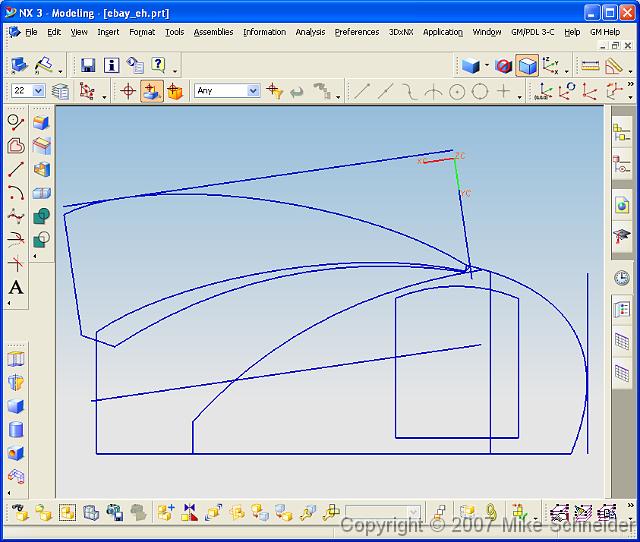
Task: Expand the view orientation axes dropdown arrow
Action: tap(567, 72)
